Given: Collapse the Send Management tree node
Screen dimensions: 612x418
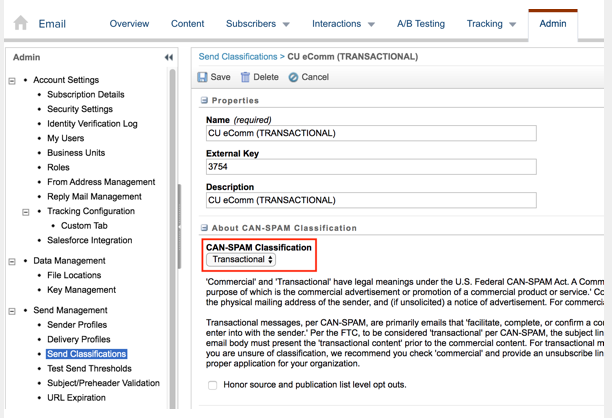Looking at the screenshot, I should coord(12,311).
